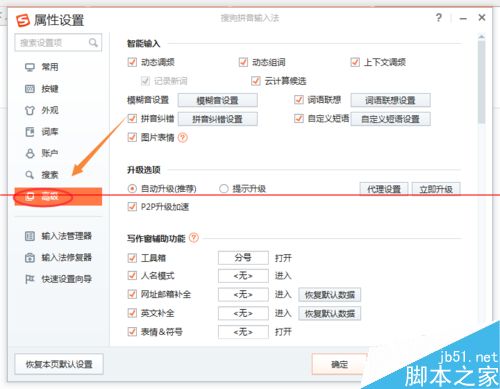500x389 pixels.
Task: Click the scrollbar up arrow
Action: (x=481, y=36)
